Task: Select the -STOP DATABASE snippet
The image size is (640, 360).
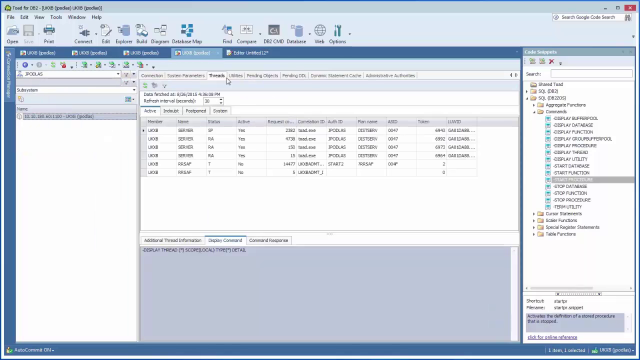Action: [570, 187]
